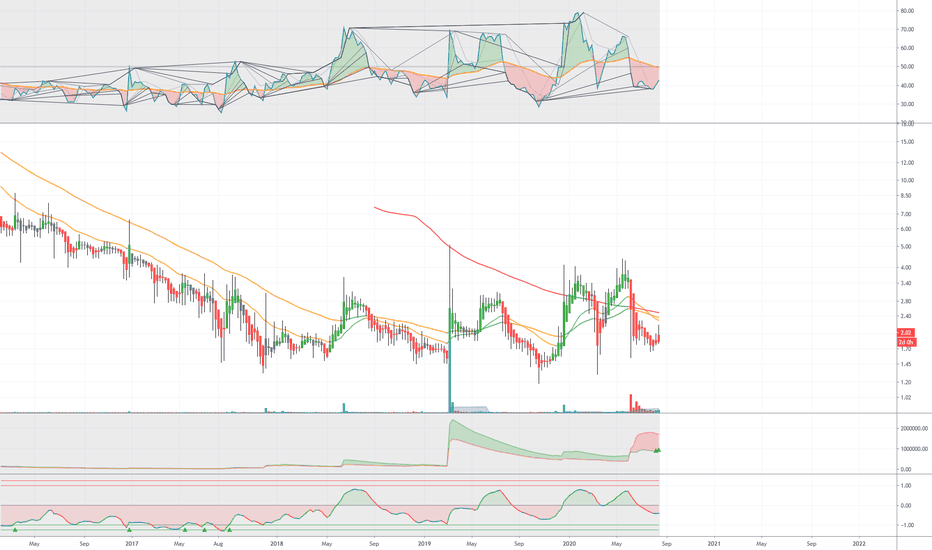
Task: Click the 12.00 price axis label
Action: 906,162
